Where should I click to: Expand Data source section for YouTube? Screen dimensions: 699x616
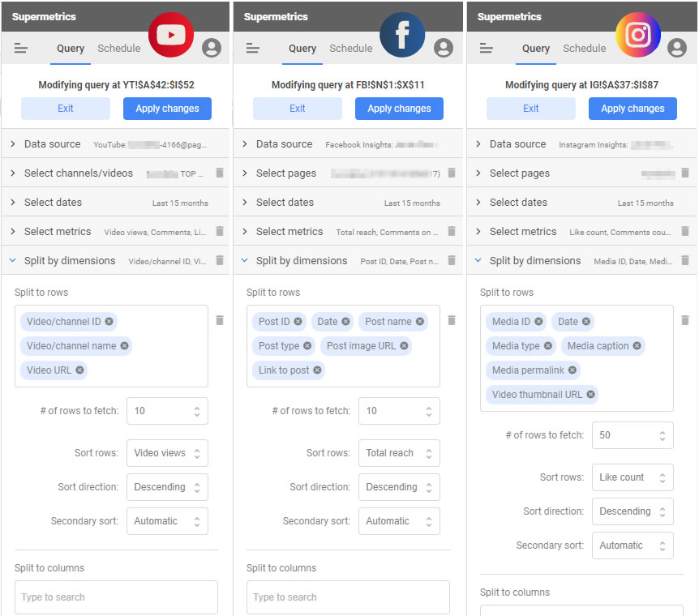115,144
